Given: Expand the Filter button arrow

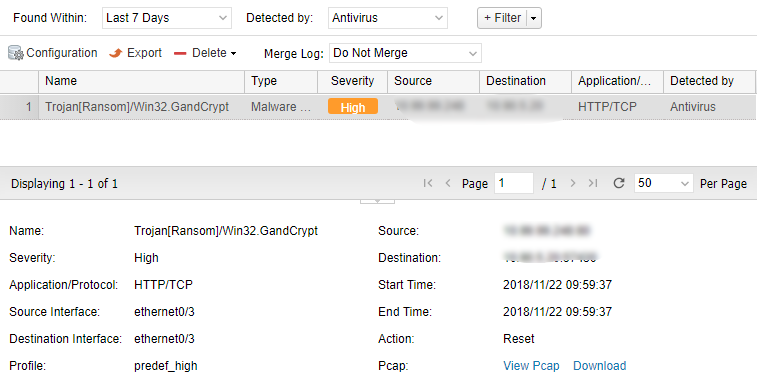Looking at the screenshot, I should (x=533, y=18).
